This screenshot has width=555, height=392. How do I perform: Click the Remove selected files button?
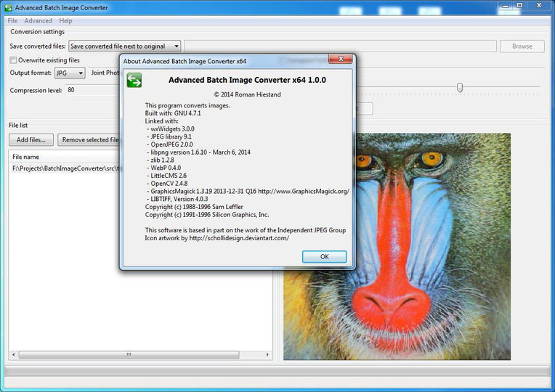pos(89,140)
